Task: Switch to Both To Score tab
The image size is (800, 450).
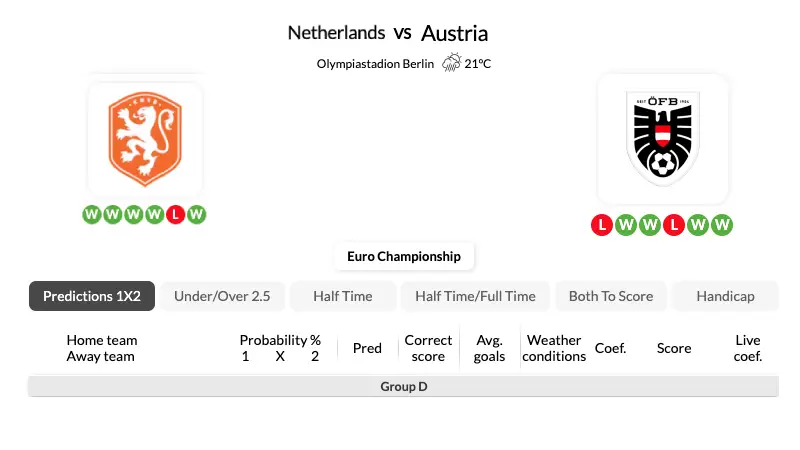Action: coord(611,296)
